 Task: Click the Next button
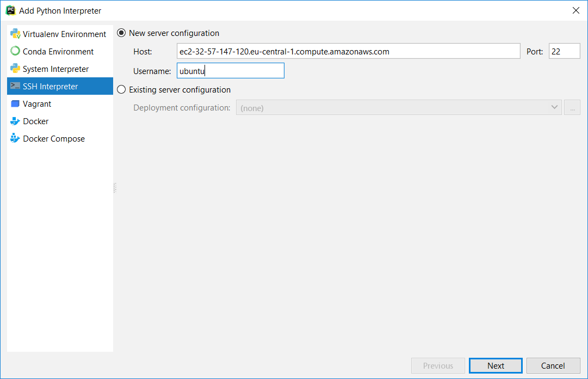[496, 365]
